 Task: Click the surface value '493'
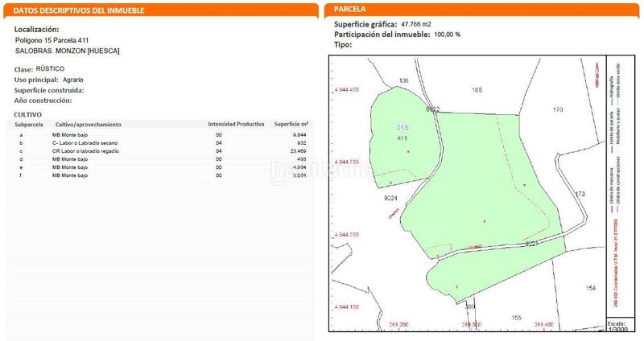tap(301, 159)
